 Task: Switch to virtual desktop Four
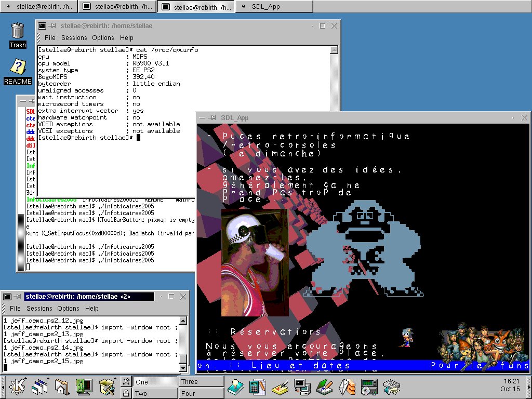pos(202,393)
